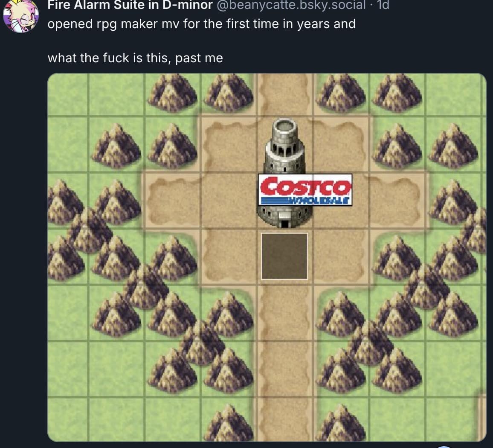Click the dark brown square tile below tower

[x=284, y=256]
